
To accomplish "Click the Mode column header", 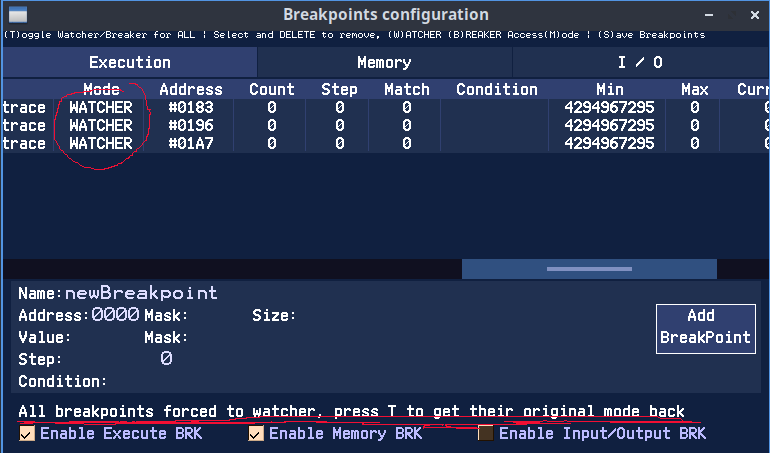I will 101,89.
